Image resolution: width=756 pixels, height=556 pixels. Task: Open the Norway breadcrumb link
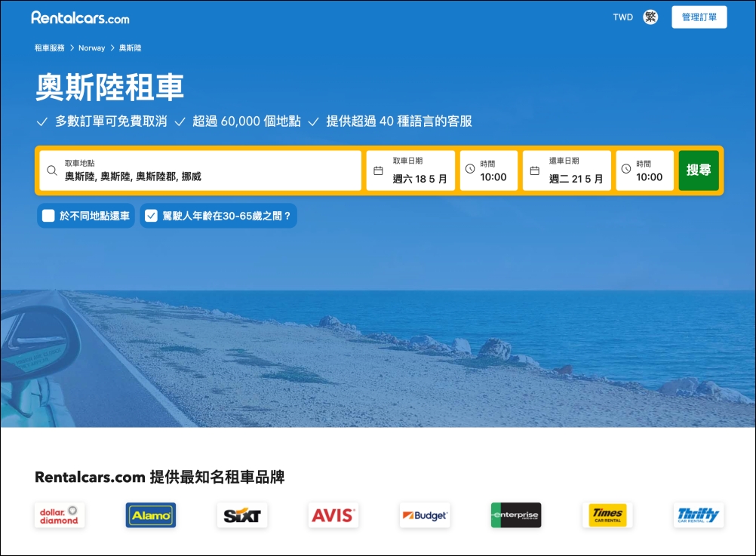91,48
